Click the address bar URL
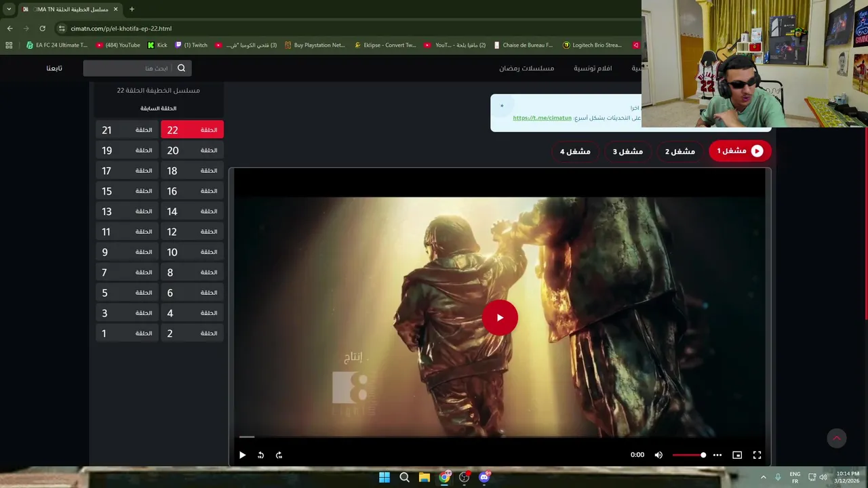868x488 pixels. pyautogui.click(x=121, y=28)
